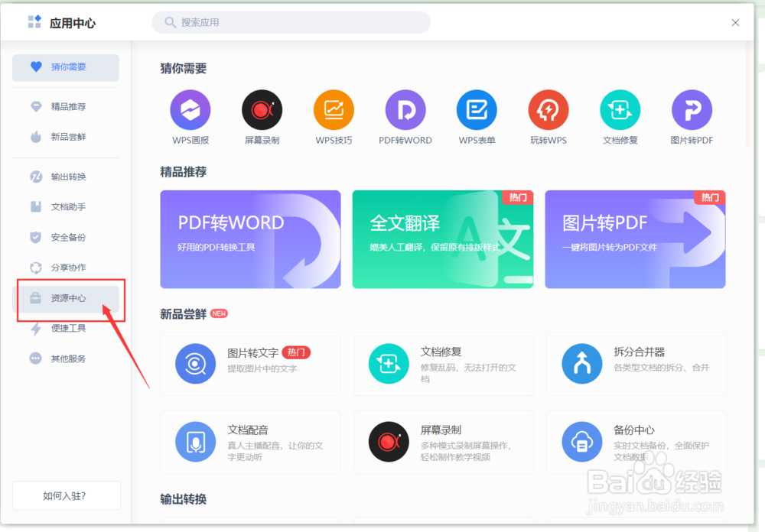The height and width of the screenshot is (532, 765).
Task: Click the 精品推荐 diamond icon
Action: click(x=36, y=106)
